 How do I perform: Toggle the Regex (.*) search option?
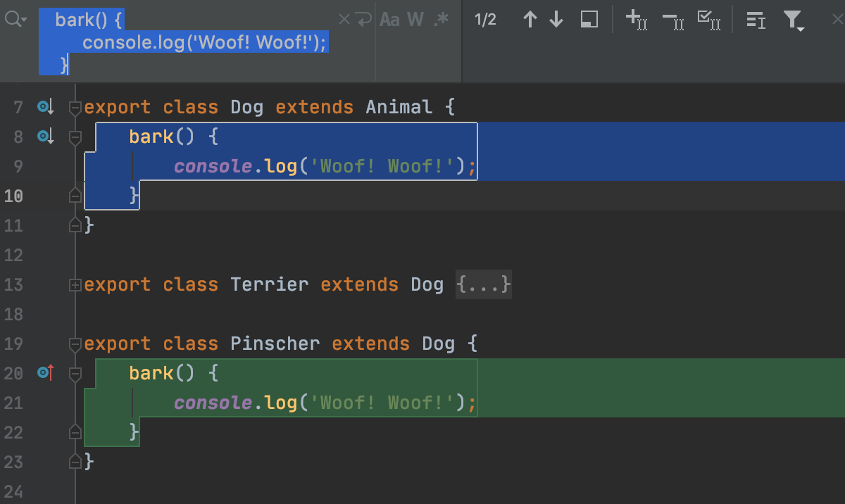pos(442,20)
